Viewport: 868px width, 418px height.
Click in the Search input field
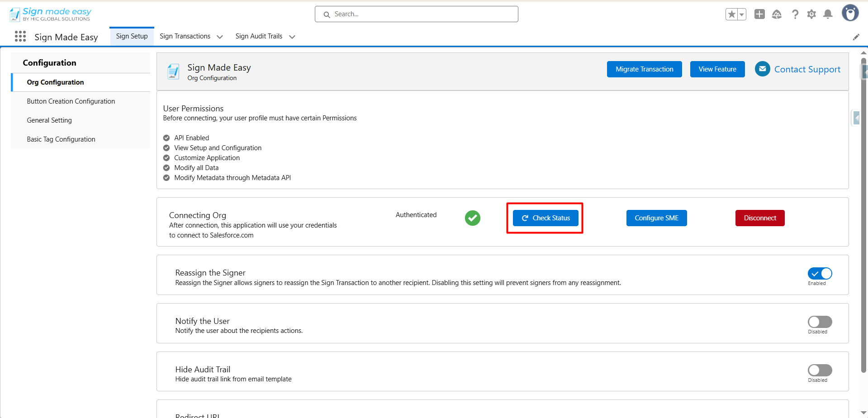(416, 14)
